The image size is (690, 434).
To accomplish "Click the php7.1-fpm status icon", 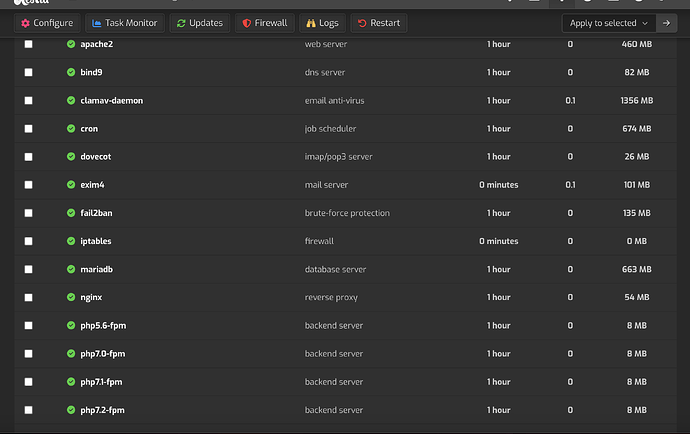I will [71, 382].
